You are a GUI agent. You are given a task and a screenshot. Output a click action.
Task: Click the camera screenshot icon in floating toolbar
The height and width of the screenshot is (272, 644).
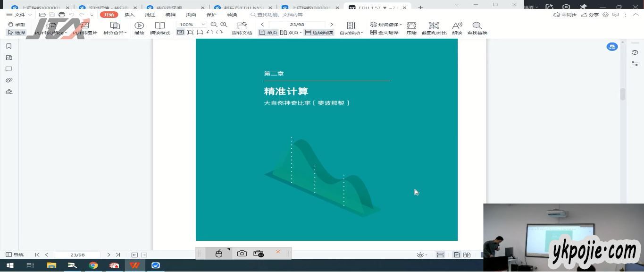(x=242, y=254)
